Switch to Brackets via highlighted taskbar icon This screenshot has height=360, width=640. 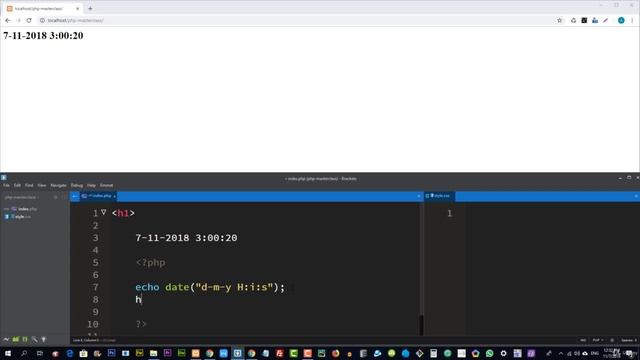(238, 353)
